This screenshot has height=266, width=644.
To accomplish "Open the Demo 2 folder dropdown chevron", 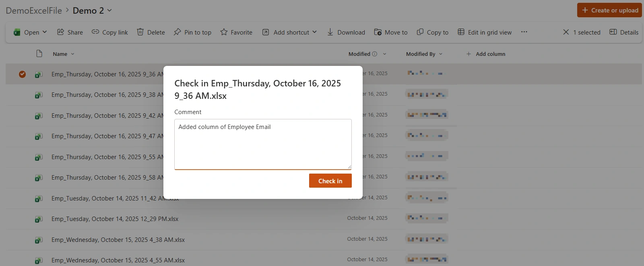I will (x=109, y=10).
